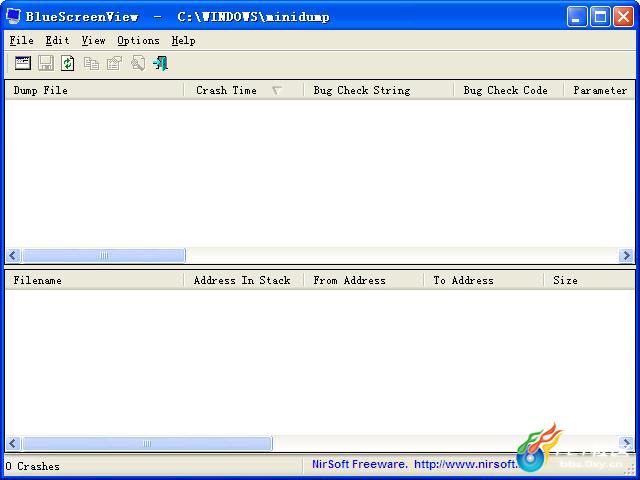Click the BlueScreenView title bar app icon
The image size is (640, 480).
[13, 16]
